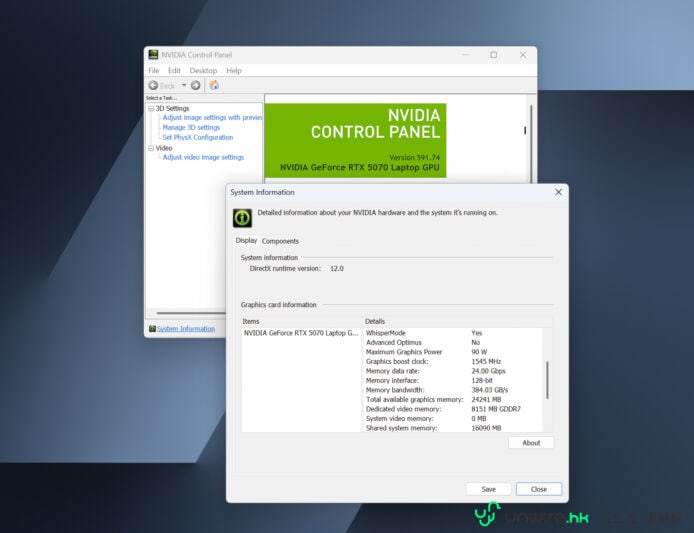Viewport: 694px width, 533px height.
Task: Switch to the Components tab
Action: tap(280, 241)
